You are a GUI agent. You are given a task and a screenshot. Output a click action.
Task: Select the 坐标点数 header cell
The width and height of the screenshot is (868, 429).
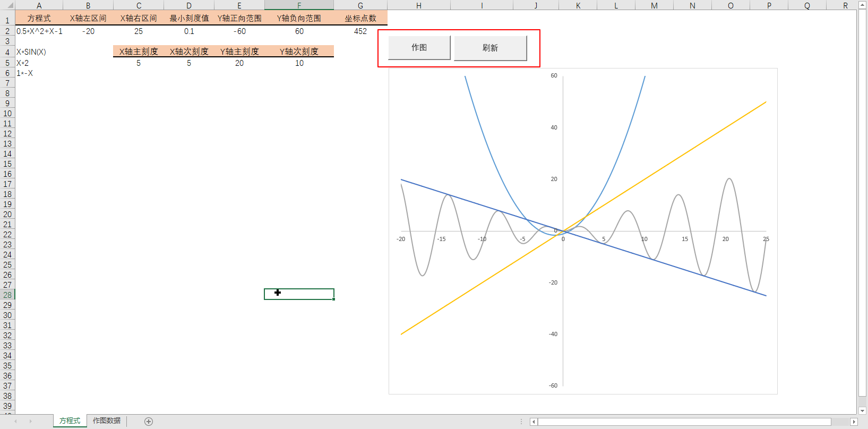360,18
